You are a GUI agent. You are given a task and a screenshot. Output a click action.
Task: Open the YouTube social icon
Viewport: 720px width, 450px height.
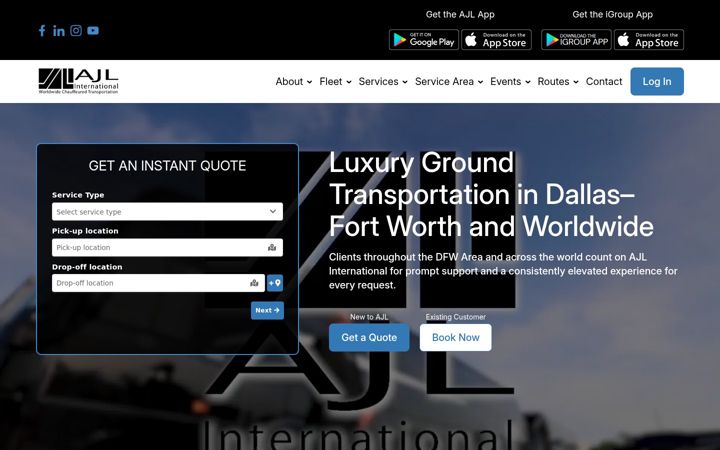93,31
